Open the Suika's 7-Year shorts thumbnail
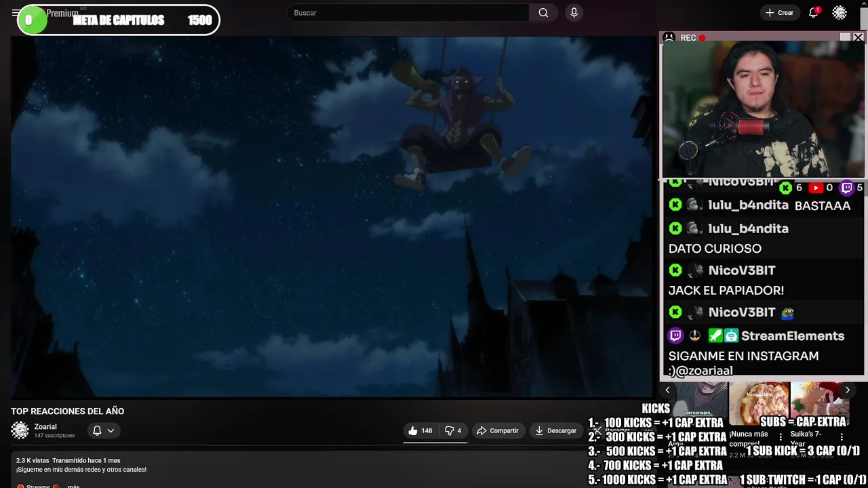The image size is (868, 488). pyautogui.click(x=819, y=405)
